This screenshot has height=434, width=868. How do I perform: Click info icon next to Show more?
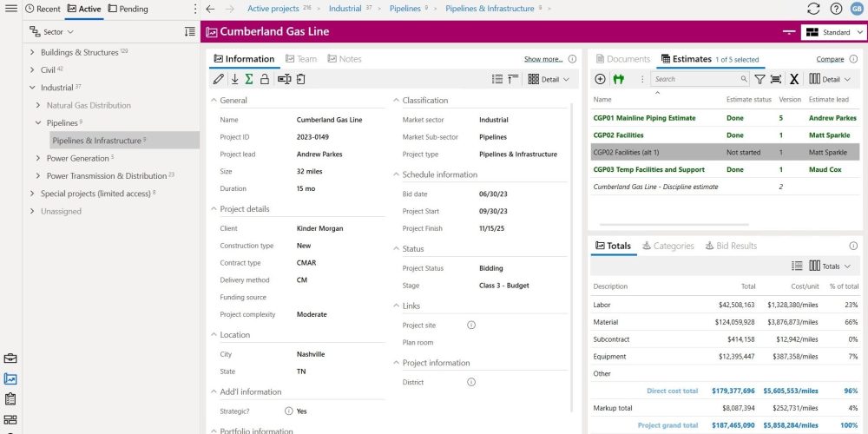pyautogui.click(x=572, y=59)
